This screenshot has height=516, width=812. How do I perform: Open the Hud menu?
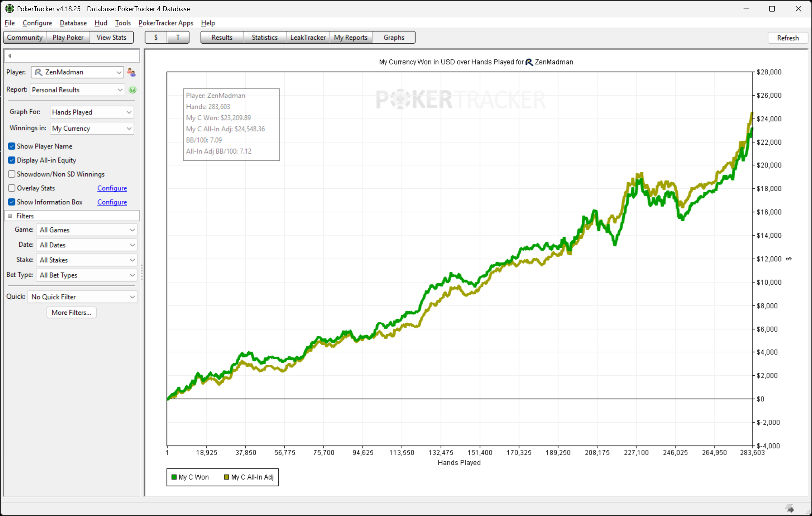pos(101,23)
